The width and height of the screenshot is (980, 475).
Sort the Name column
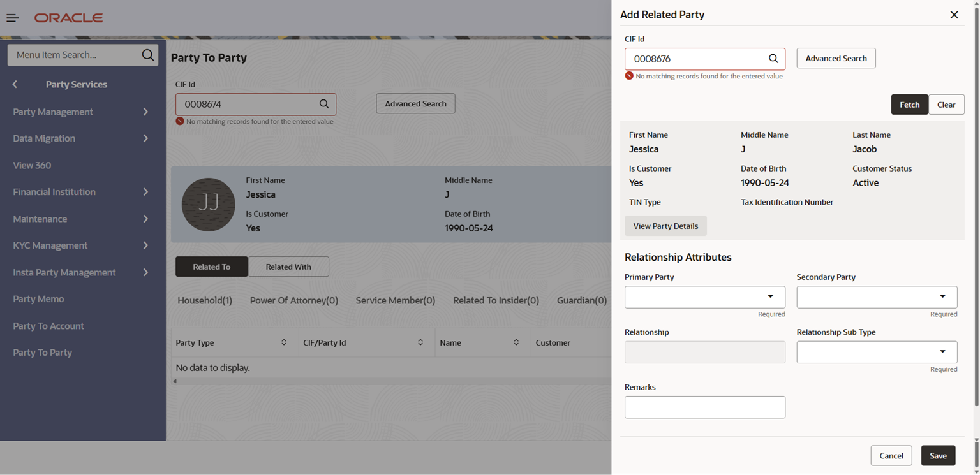(x=516, y=343)
